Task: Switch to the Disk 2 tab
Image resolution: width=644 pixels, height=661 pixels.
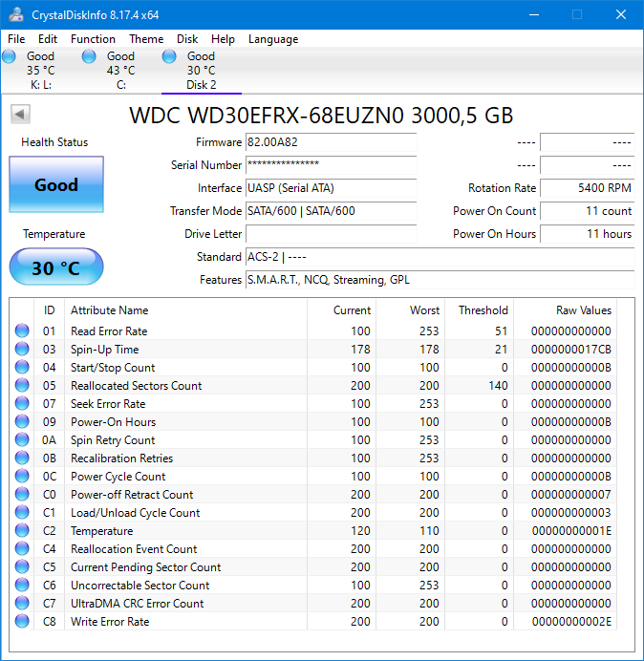Action: click(x=201, y=71)
